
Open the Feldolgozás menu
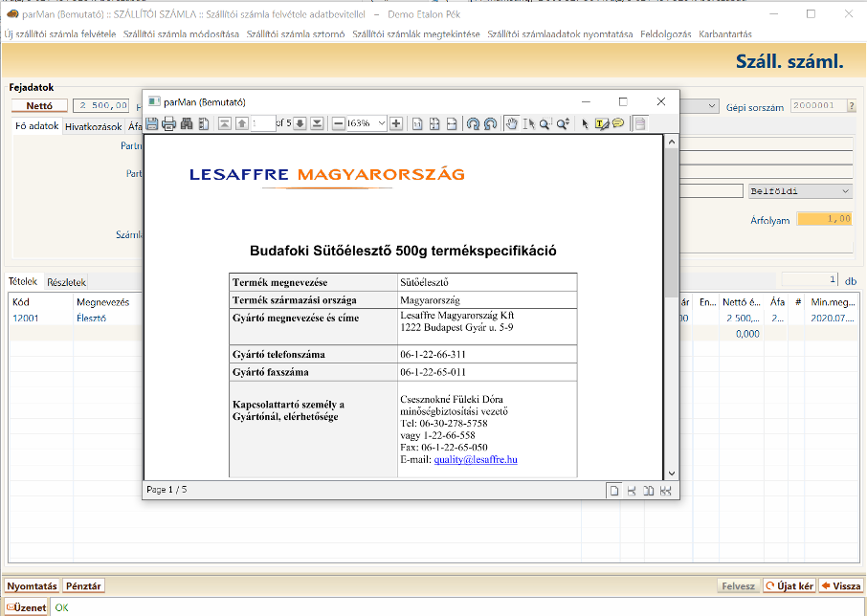pyautogui.click(x=666, y=34)
